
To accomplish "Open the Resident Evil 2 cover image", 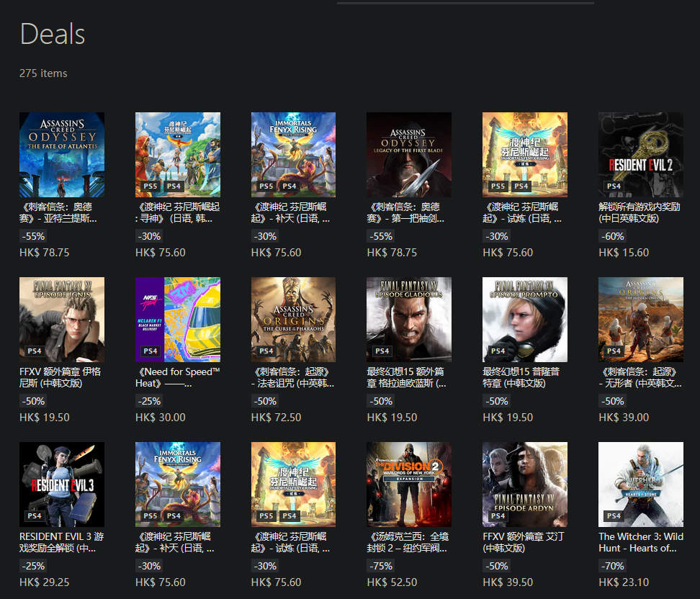I will (641, 155).
